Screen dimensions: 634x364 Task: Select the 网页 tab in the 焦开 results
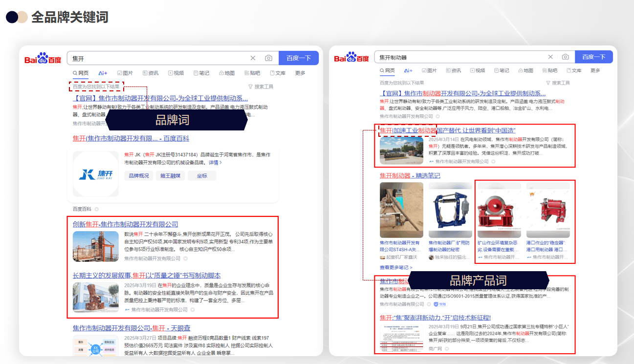(81, 73)
